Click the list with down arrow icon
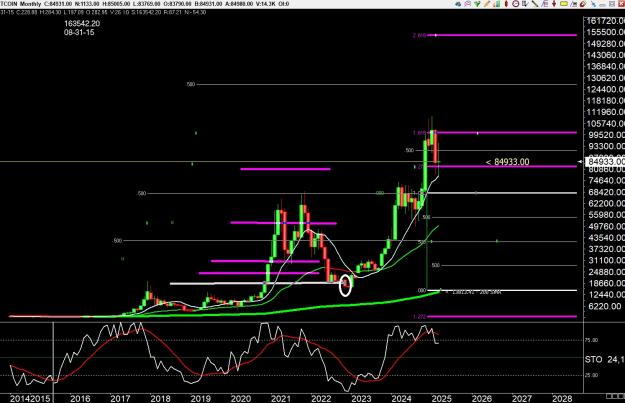 [x=525, y=4]
